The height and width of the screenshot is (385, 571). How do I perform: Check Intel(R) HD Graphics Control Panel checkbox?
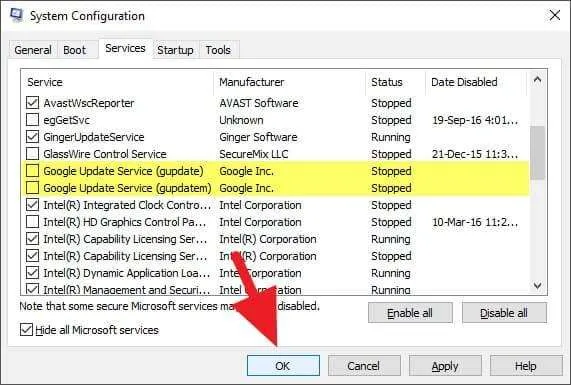(32, 222)
